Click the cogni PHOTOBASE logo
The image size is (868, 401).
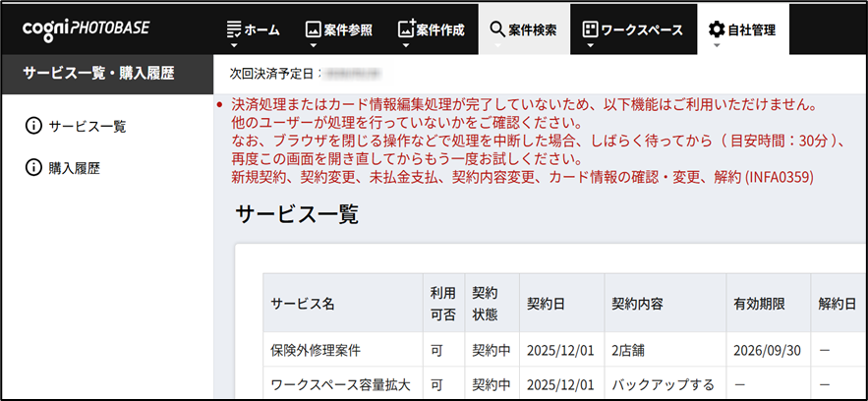pos(87,28)
